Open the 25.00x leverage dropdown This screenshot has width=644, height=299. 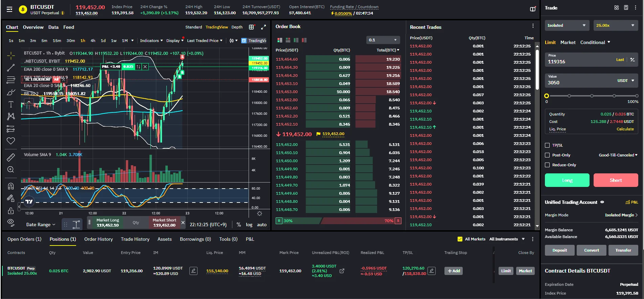click(x=615, y=25)
